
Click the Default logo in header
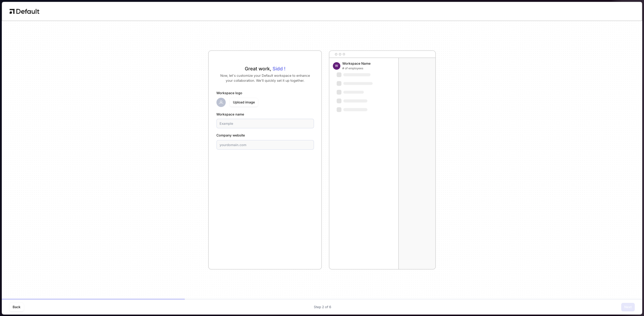click(24, 11)
